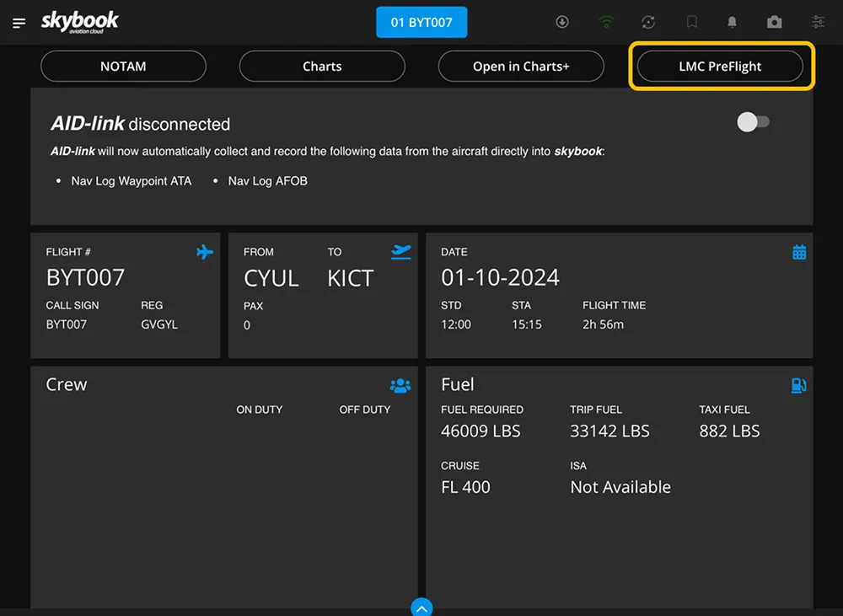Open the hamburger menu
The image size is (843, 616).
tap(19, 23)
